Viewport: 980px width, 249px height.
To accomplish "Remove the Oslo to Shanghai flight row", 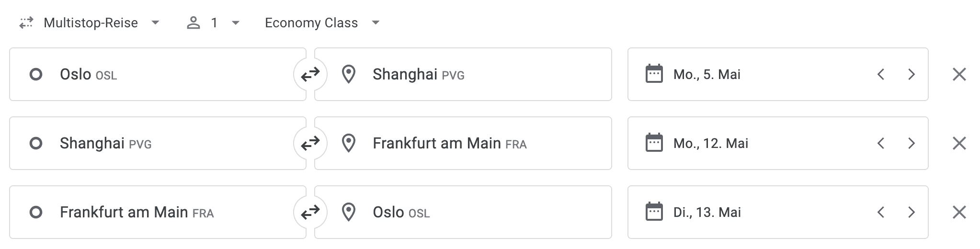I will [x=959, y=74].
